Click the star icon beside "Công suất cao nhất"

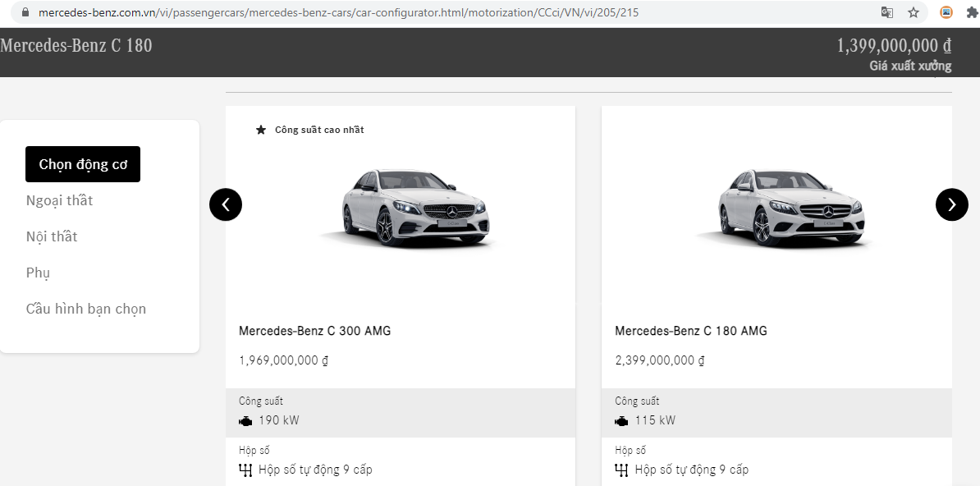click(x=261, y=129)
